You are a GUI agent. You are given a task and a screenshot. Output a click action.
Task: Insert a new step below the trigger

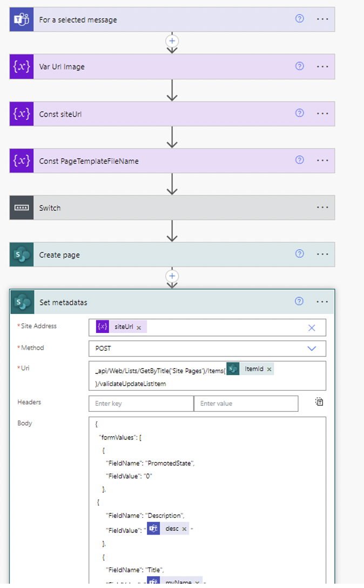[x=172, y=41]
